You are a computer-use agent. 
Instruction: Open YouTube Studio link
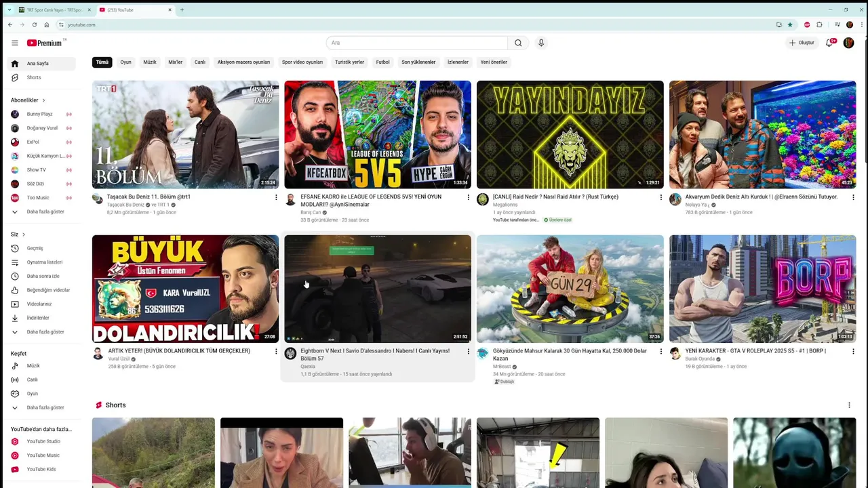pyautogui.click(x=41, y=441)
